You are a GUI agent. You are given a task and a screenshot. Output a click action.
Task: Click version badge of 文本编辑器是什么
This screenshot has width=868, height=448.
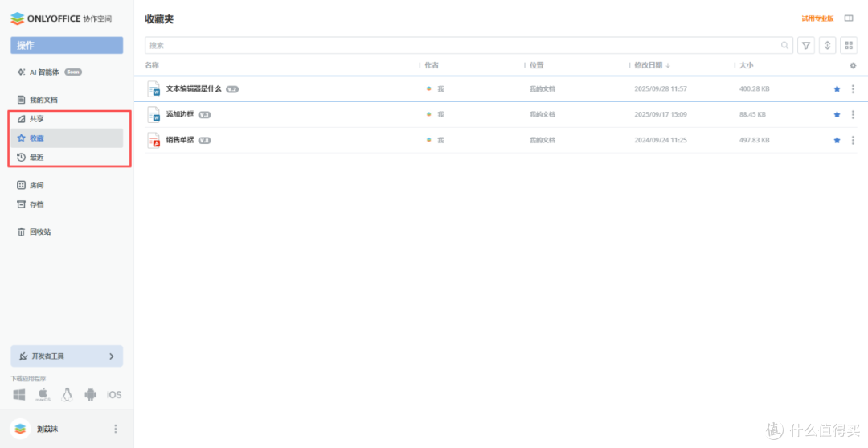click(x=232, y=88)
